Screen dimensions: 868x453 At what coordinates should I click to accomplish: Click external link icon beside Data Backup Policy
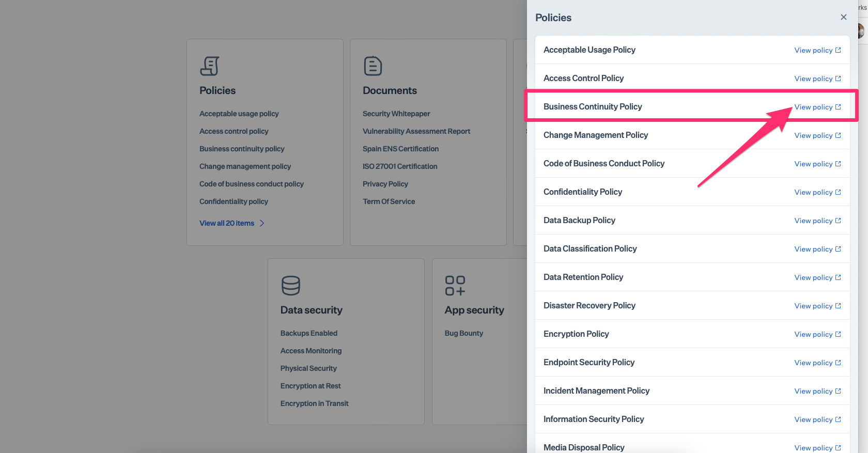tap(838, 221)
